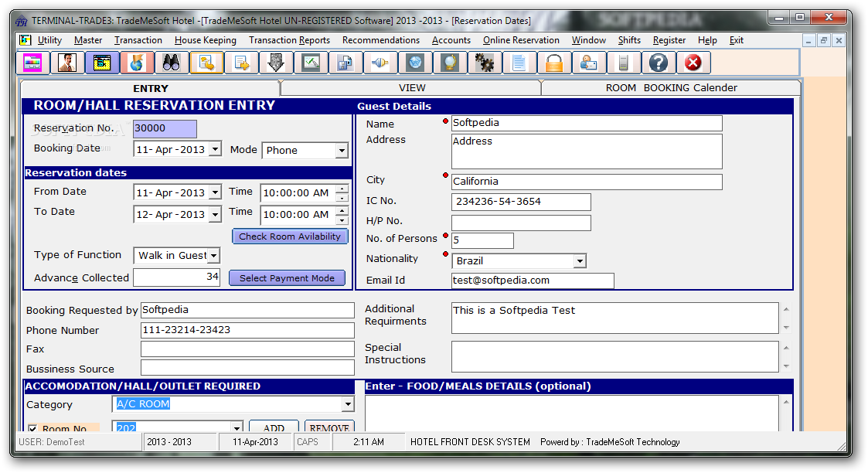Click the binoculars search toolbar icon
The width and height of the screenshot is (868, 473).
point(172,63)
